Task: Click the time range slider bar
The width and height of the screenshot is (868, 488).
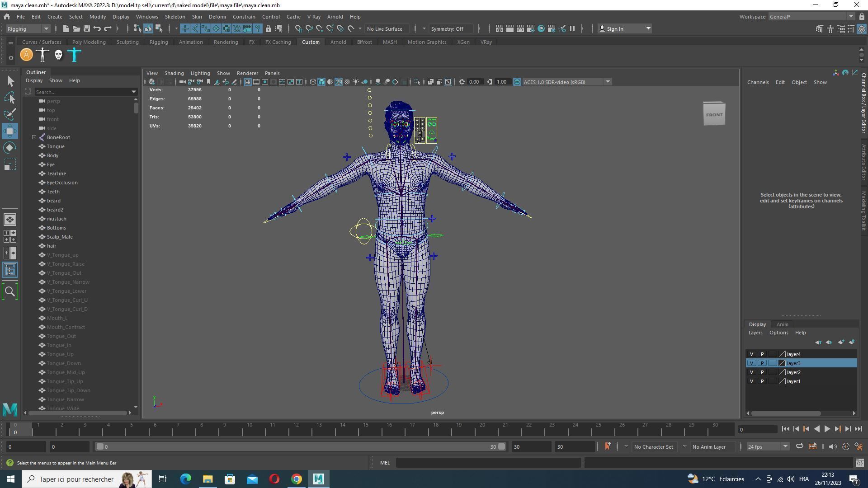Action: point(298,447)
